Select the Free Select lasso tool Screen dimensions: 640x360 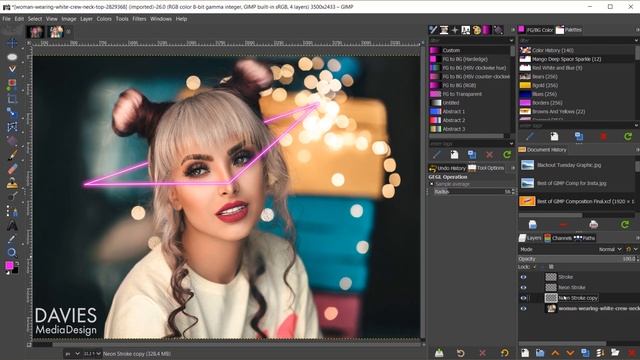point(12,69)
